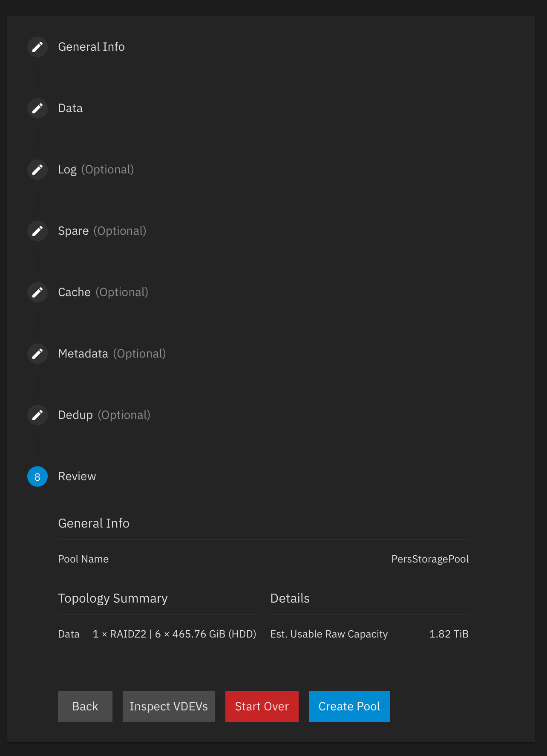Viewport: 547px width, 756px height.
Task: Click the Metadata step edit icon
Action: (37, 354)
